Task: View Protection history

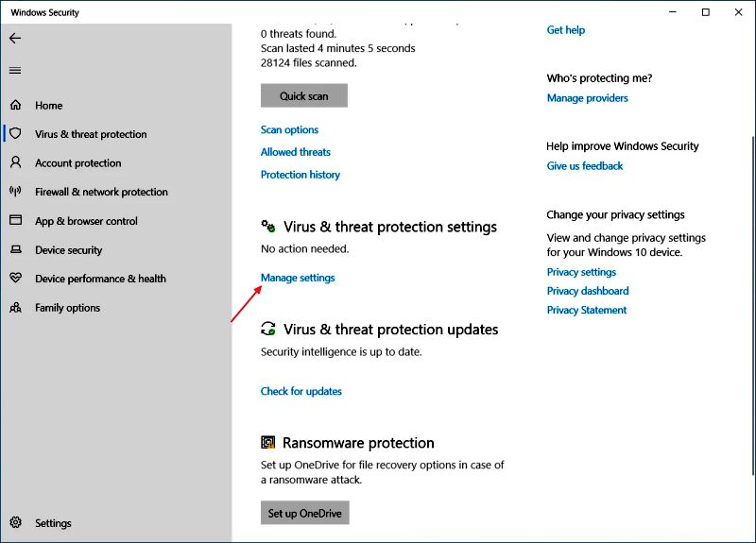Action: (300, 175)
